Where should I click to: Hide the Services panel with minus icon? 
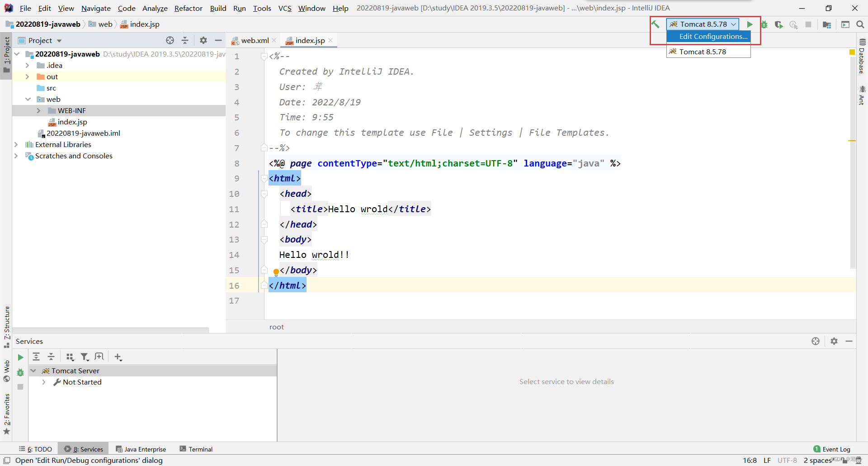[849, 341]
